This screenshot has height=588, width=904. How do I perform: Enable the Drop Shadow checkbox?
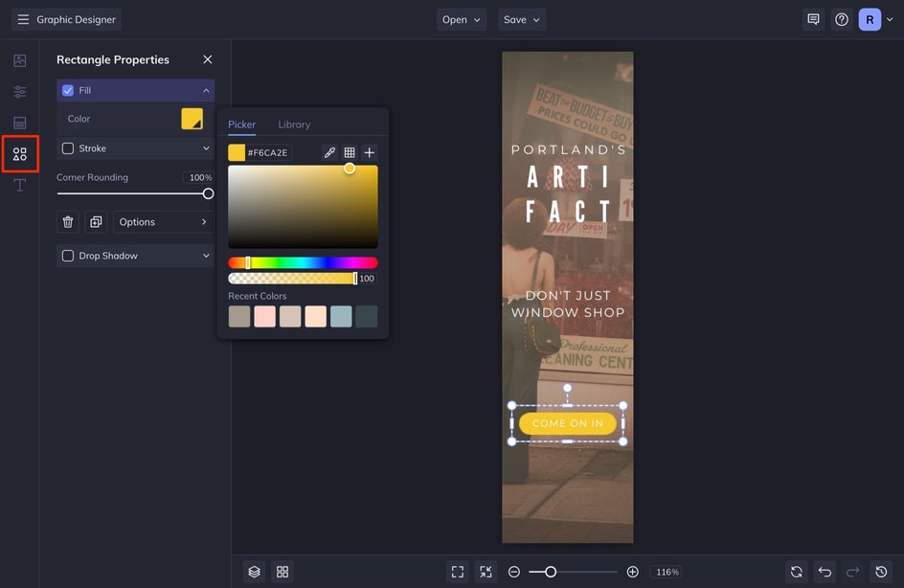pyautogui.click(x=68, y=256)
